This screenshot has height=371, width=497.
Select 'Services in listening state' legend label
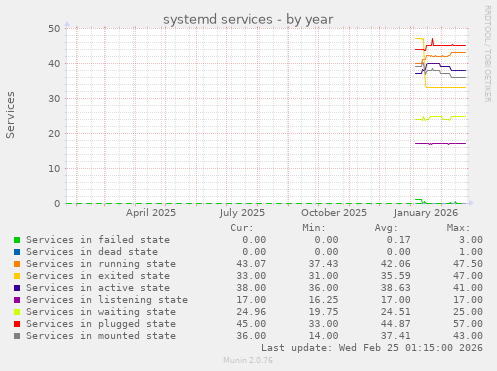click(107, 300)
